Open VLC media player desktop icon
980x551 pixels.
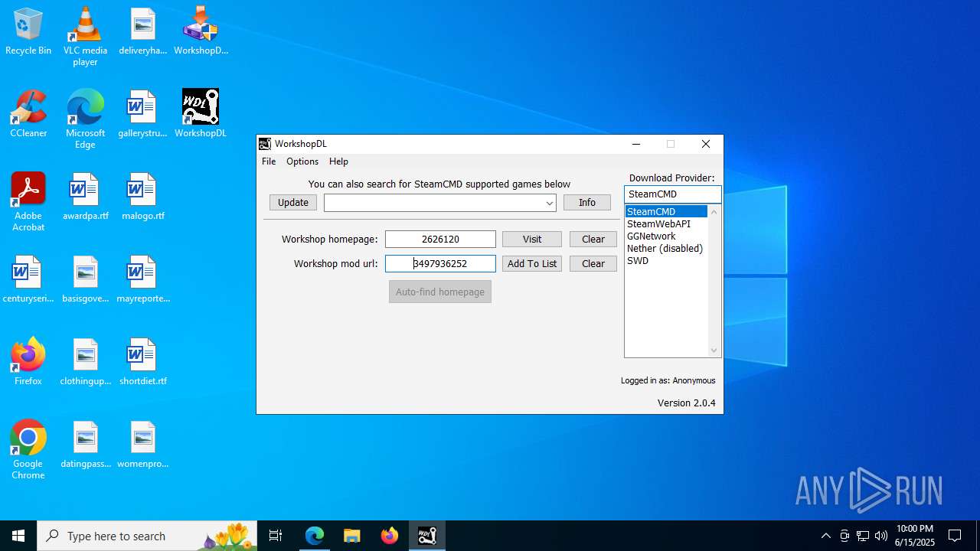click(85, 37)
